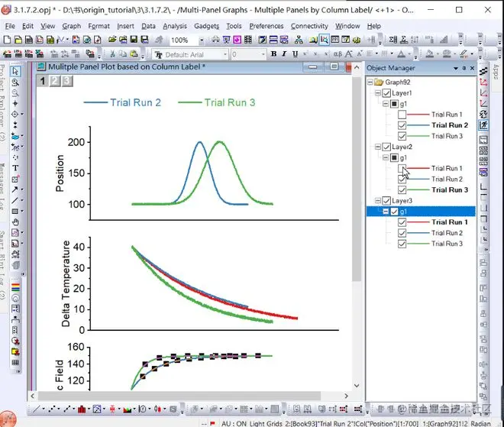This screenshot has height=427, width=504.
Task: Select the Data Reader tool
Action: (15, 114)
